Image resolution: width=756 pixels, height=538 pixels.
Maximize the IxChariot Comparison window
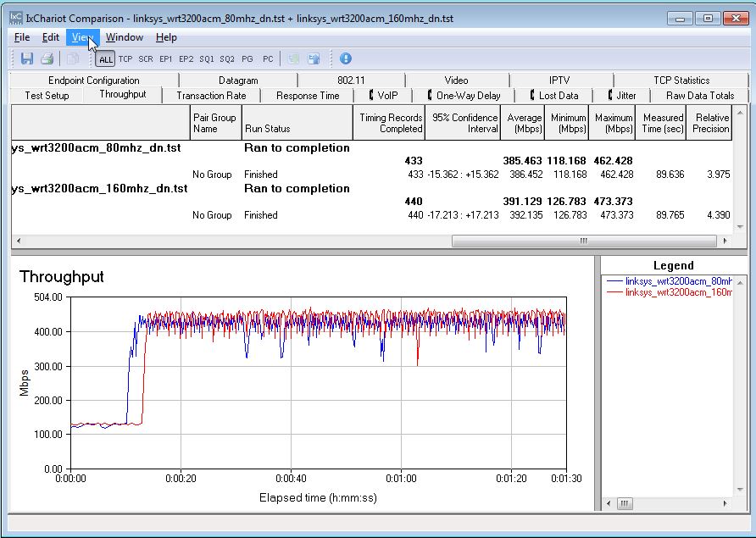tap(708, 19)
